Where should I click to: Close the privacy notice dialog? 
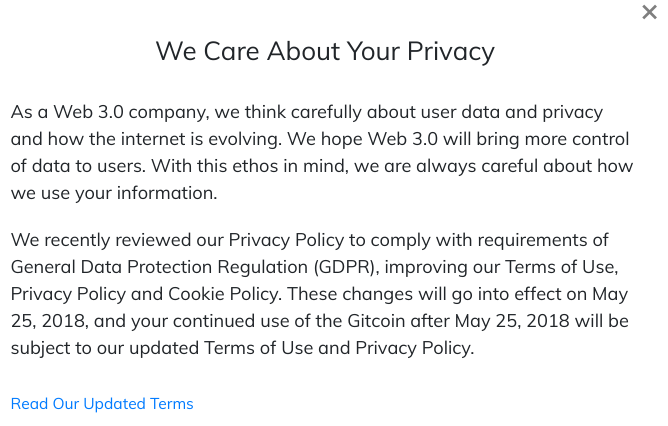tap(649, 12)
